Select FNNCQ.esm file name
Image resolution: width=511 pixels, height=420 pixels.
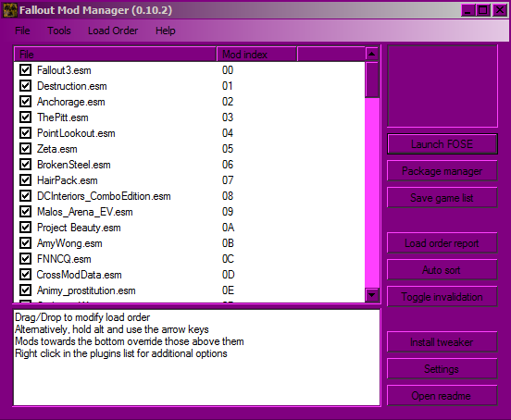(64, 259)
